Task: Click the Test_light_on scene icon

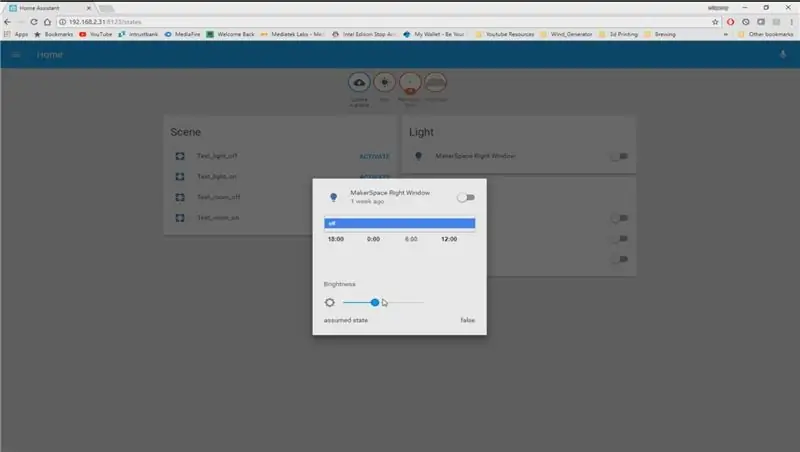Action: tap(180, 177)
